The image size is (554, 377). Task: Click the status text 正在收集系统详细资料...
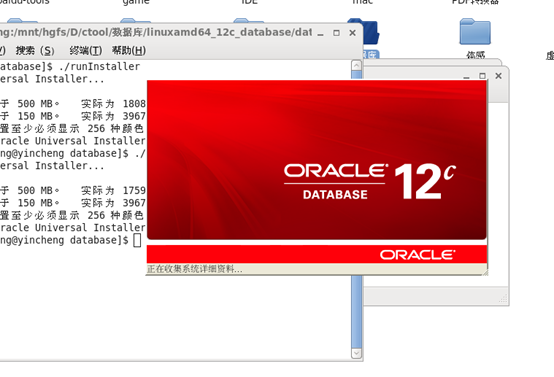click(x=195, y=269)
